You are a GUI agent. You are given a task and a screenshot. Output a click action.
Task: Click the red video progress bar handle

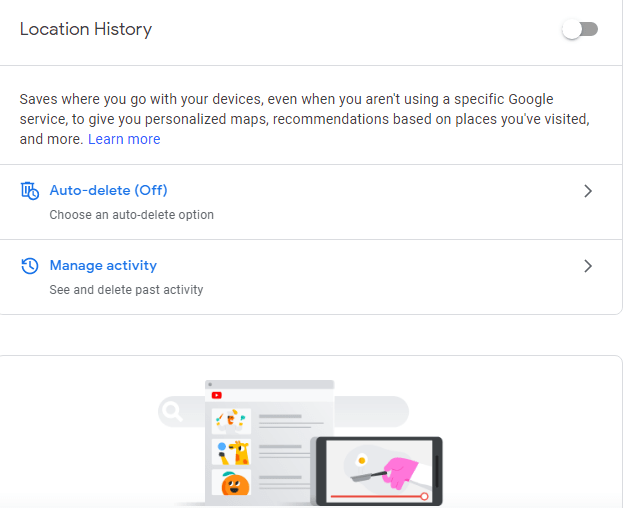pos(424,496)
